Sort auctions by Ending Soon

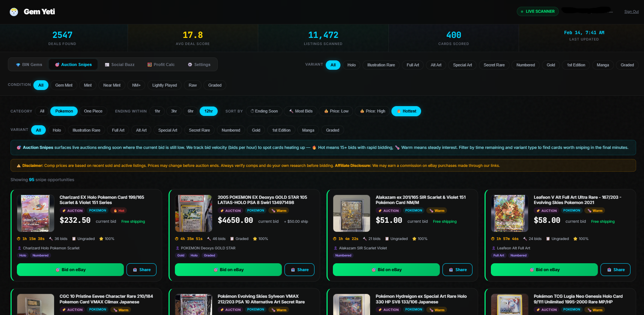(x=264, y=111)
